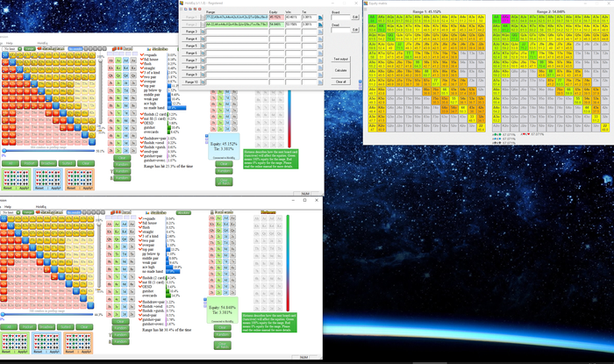Click the Broadway button in lower window
The image size is (614, 364).
point(46,327)
